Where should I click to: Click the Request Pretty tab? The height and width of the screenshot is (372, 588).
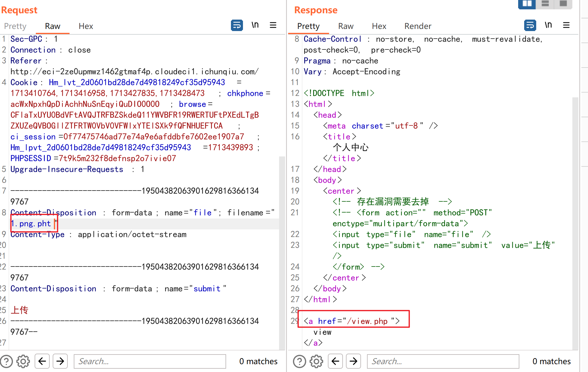pos(15,26)
